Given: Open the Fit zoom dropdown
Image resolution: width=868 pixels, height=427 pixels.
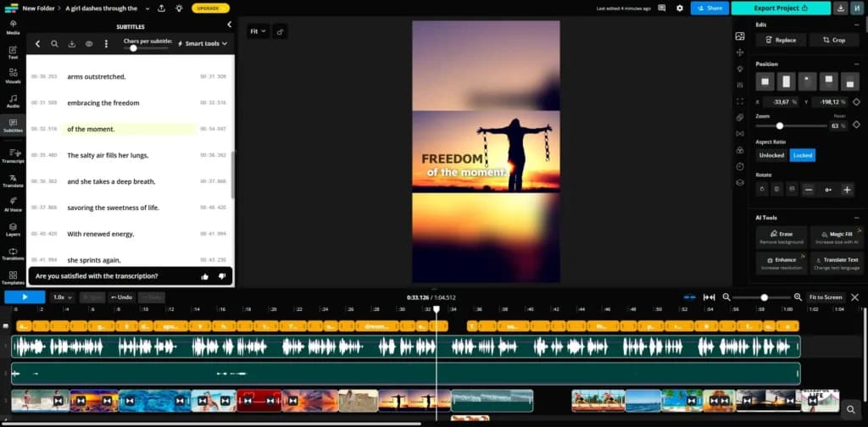Looking at the screenshot, I should 258,31.
